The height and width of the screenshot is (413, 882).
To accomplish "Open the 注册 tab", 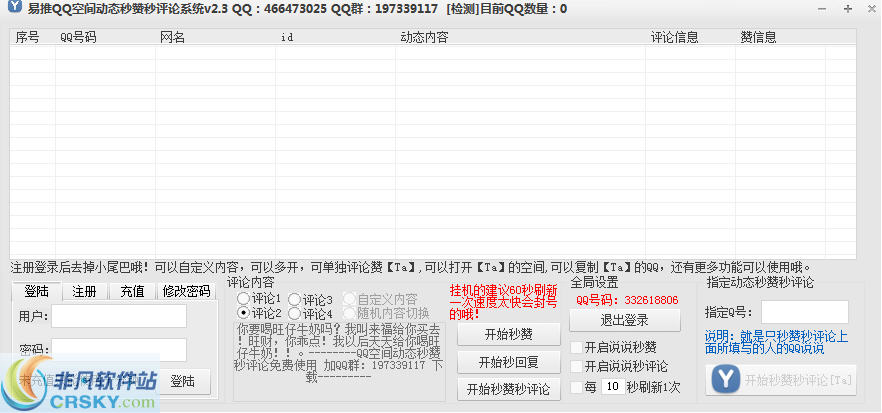I will click(x=84, y=291).
